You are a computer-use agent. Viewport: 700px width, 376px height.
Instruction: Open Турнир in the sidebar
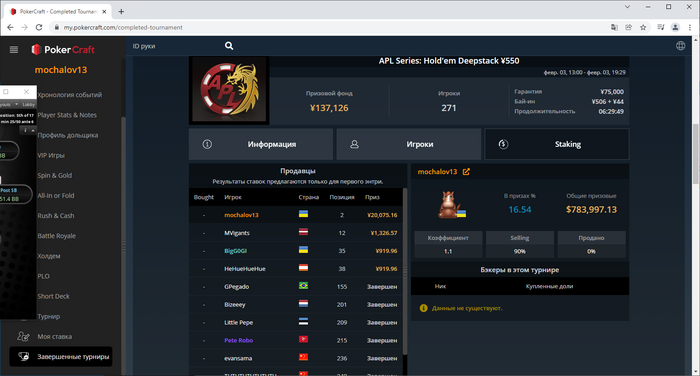(49, 316)
